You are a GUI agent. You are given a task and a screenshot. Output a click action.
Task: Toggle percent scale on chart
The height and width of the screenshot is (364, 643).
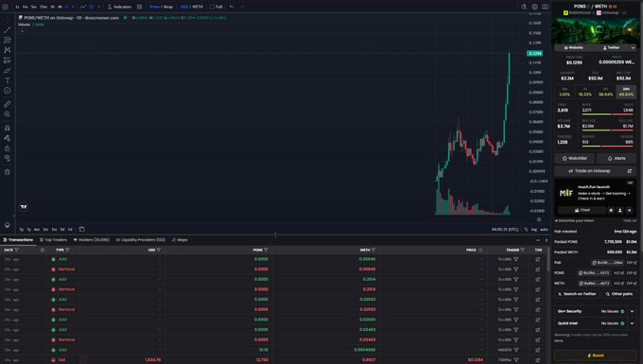(x=526, y=230)
